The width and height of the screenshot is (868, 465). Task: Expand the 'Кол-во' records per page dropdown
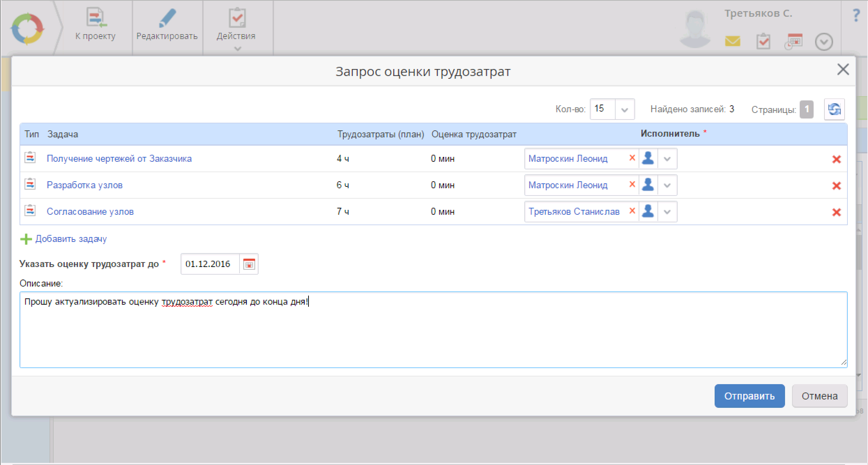click(624, 110)
